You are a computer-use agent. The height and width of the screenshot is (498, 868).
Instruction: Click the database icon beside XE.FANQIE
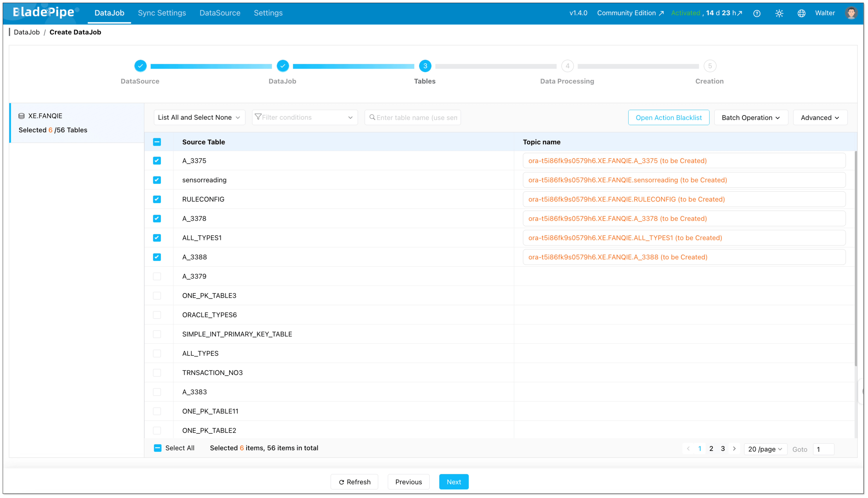coord(22,116)
